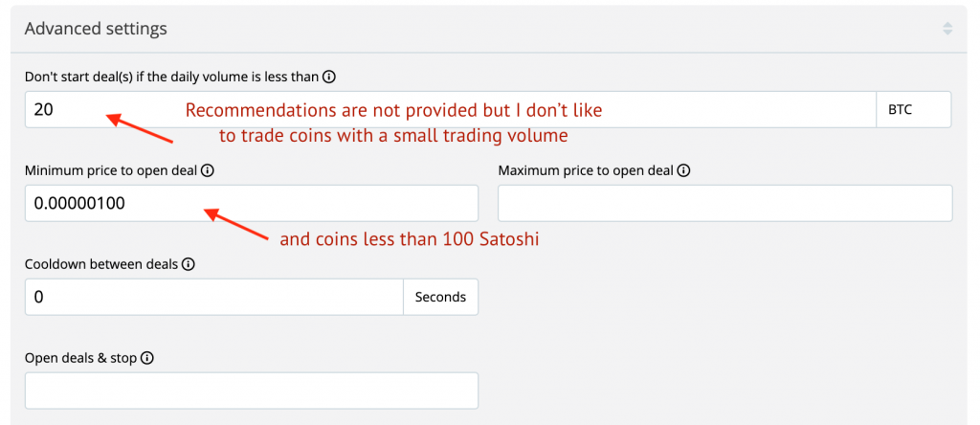This screenshot has height=425, width=980.
Task: Click the Advanced settings header title
Action: tap(96, 29)
